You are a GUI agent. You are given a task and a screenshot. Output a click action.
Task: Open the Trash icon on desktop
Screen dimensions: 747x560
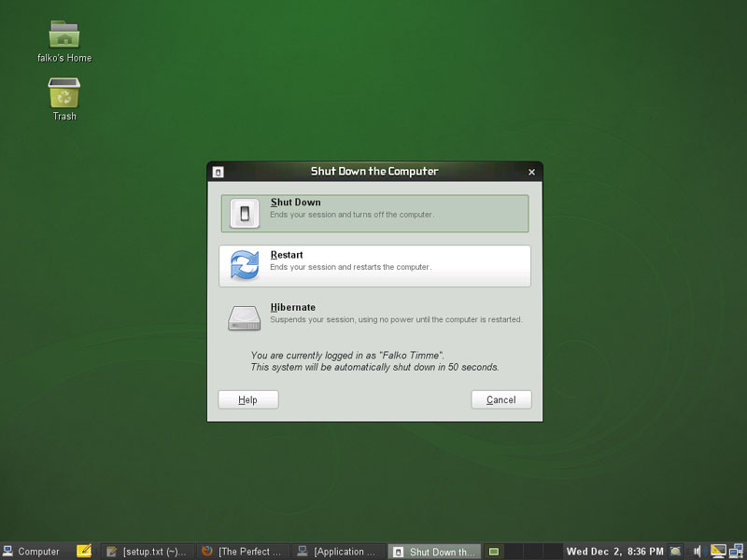64,93
